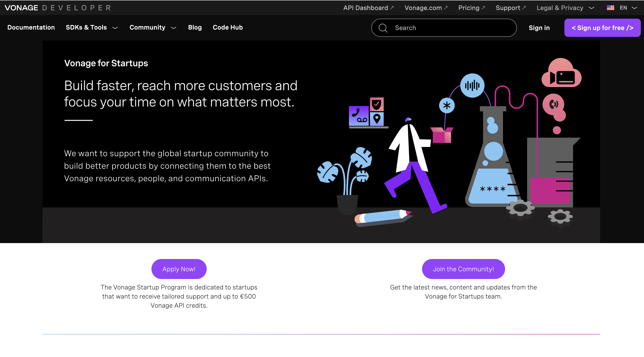The width and height of the screenshot is (644, 357).
Task: Click the lab scientist hero illustration
Action: point(449,143)
